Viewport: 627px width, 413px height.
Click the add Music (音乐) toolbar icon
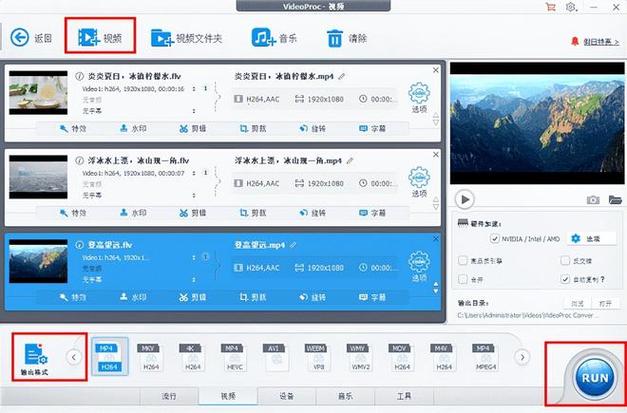264,38
